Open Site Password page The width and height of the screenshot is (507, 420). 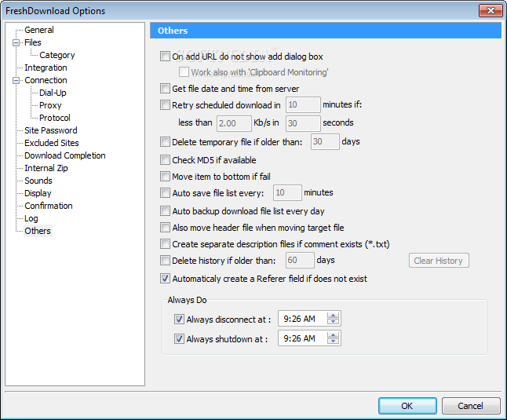[x=51, y=130]
